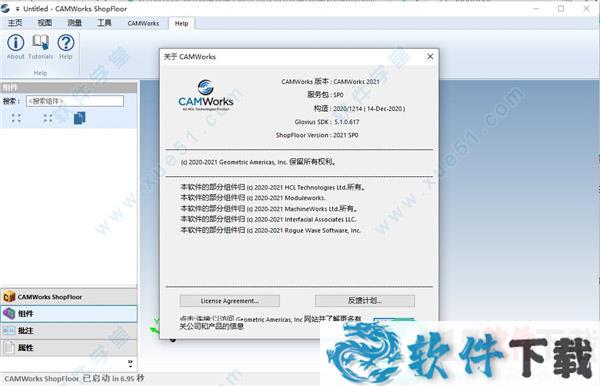Click the CAMWorks logo in the About dialog

[x=206, y=95]
